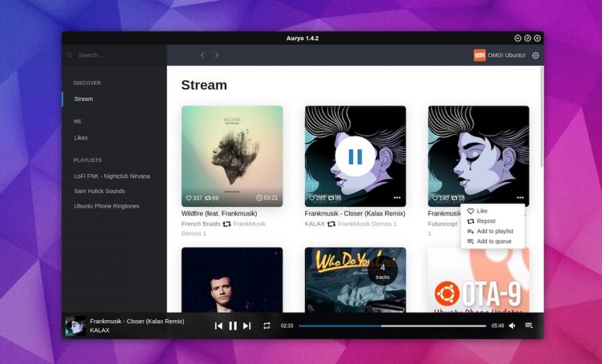Open KALAX artist in player bar
The width and height of the screenshot is (602, 364).
coord(100,330)
